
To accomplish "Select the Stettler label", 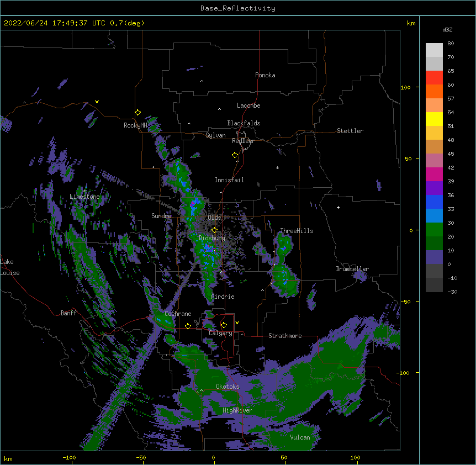I will 350,131.
